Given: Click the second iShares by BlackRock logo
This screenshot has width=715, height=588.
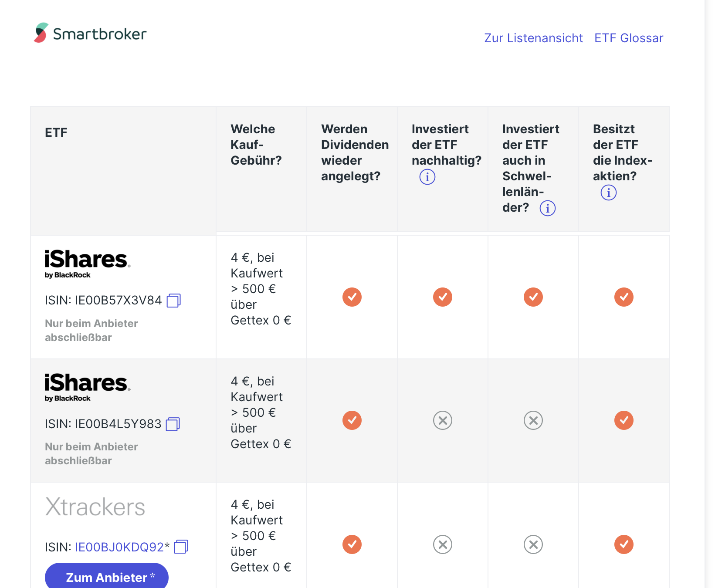Looking at the screenshot, I should [87, 387].
